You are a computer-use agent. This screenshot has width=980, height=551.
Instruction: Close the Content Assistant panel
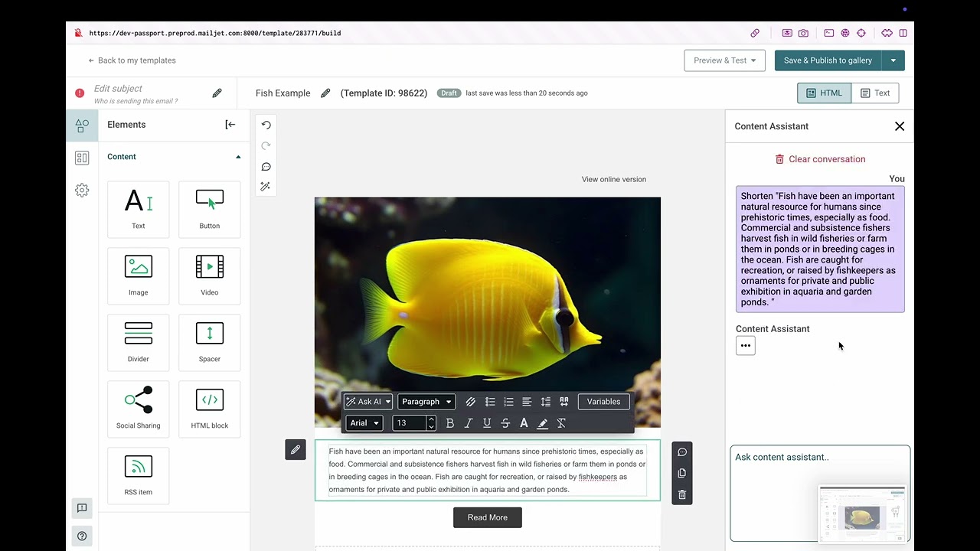(x=900, y=126)
